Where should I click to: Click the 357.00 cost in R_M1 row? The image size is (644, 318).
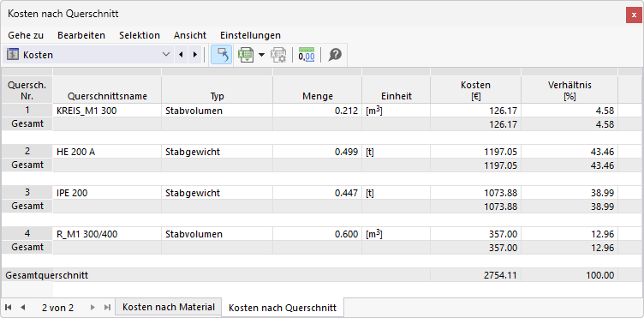[x=475, y=234]
